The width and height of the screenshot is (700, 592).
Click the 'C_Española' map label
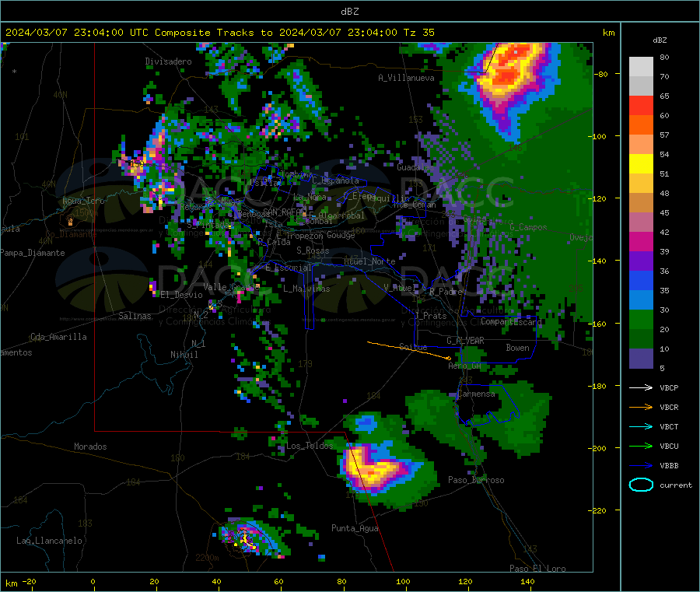pos(335,180)
